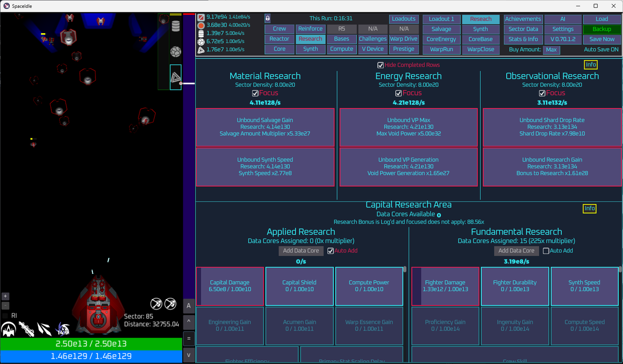
Task: Click the first crossed-out axe icon
Action: (x=156, y=303)
